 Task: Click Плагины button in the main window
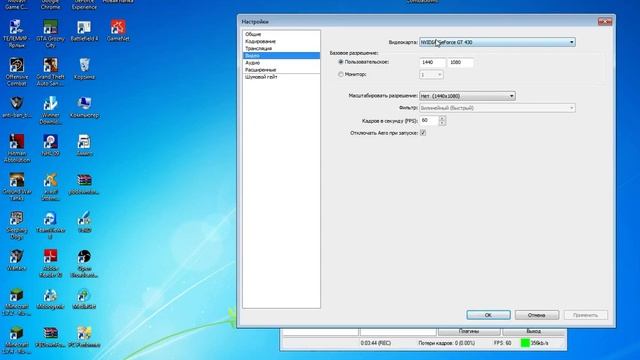point(469,331)
